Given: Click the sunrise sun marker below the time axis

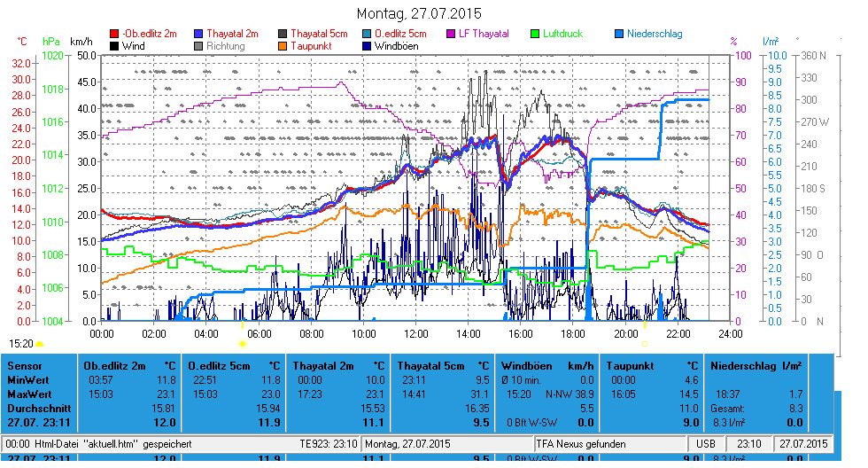Looking at the screenshot, I should click(x=242, y=344).
